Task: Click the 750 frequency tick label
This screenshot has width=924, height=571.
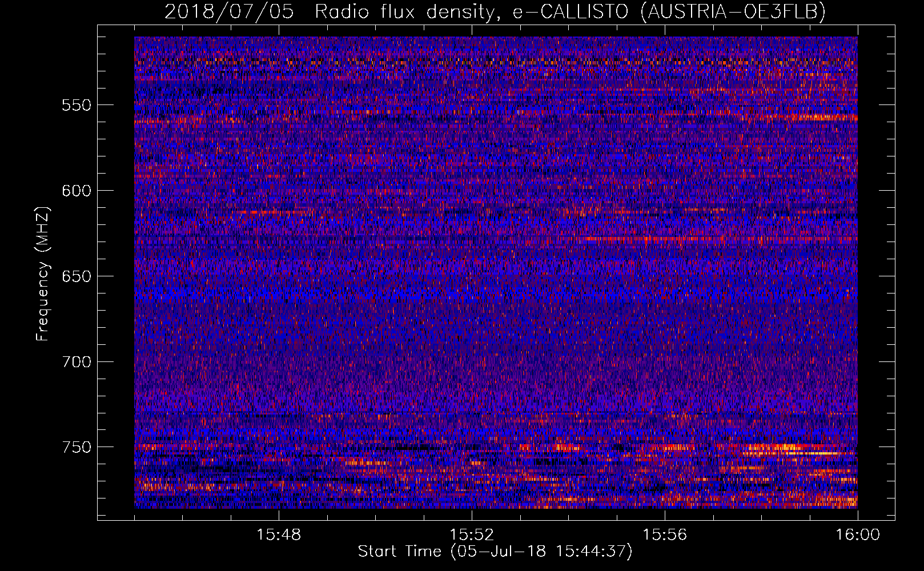Action: (77, 447)
